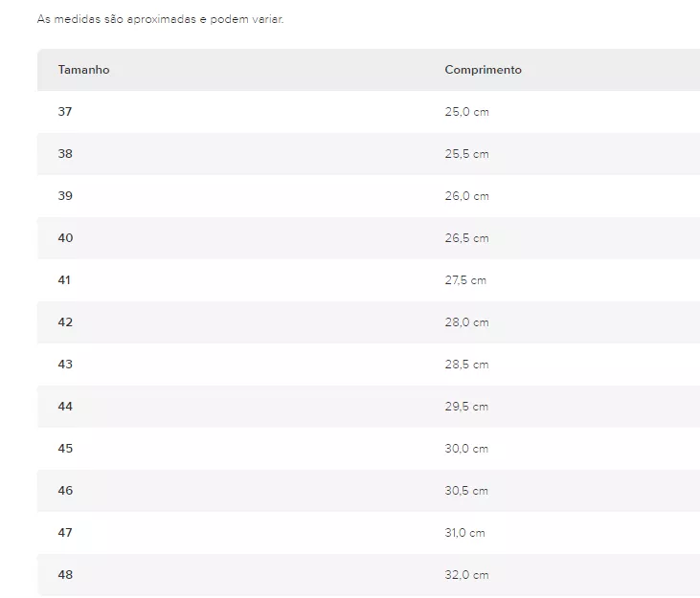Image resolution: width=700 pixels, height=598 pixels.
Task: Choose size 42 entry
Action: coord(65,322)
